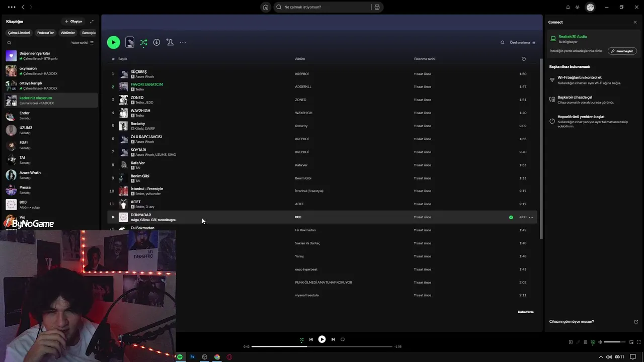The width and height of the screenshot is (644, 362).
Task: Close the Connect panel
Action: (635, 22)
